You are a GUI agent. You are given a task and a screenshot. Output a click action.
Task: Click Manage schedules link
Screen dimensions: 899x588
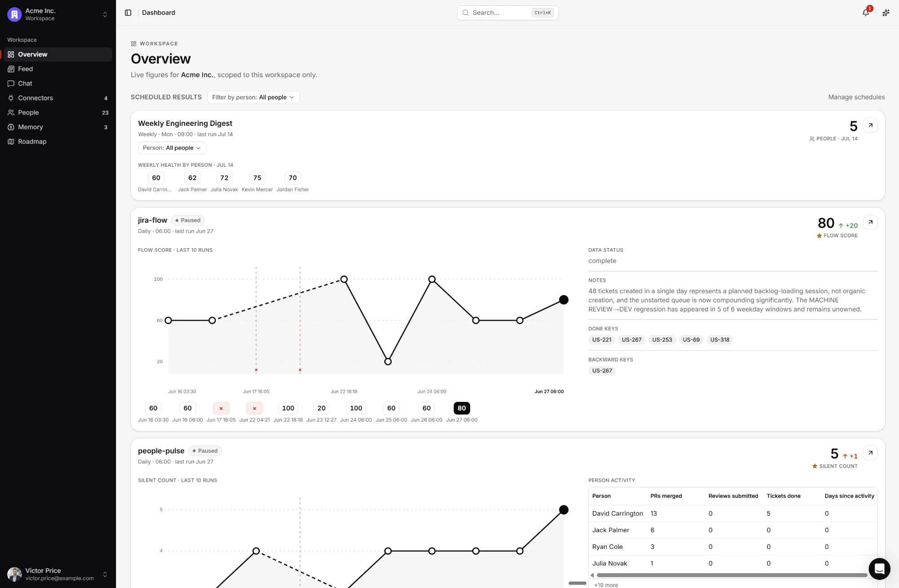[x=856, y=97]
